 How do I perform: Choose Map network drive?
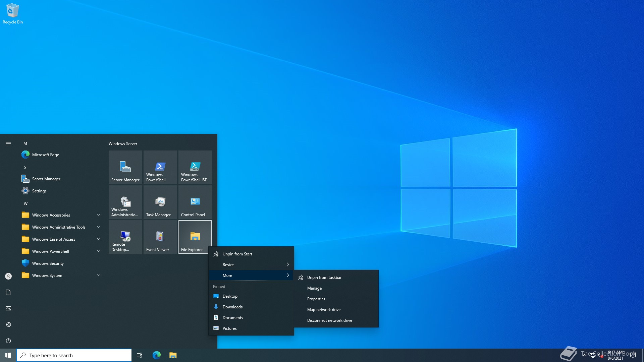[x=324, y=310]
